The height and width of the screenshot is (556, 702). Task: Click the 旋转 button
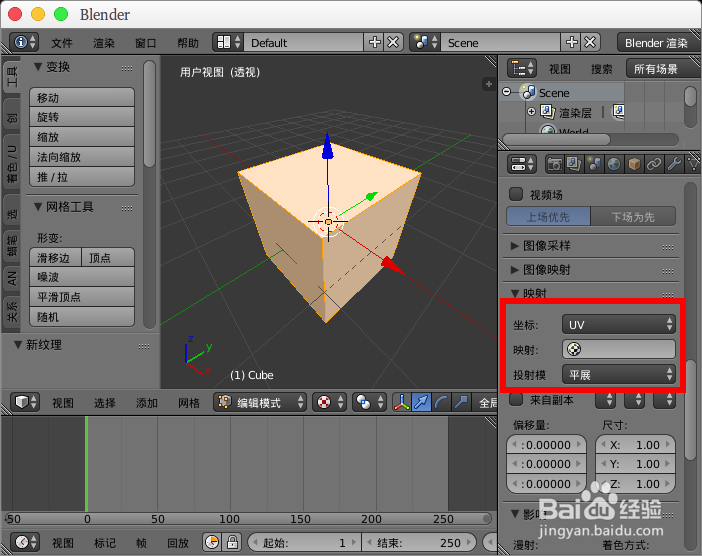(82, 117)
